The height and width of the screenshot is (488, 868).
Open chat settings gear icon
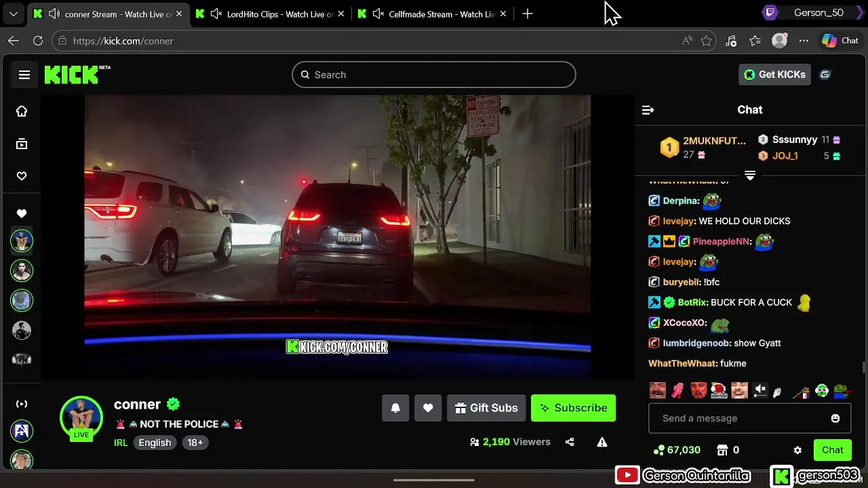[797, 450]
